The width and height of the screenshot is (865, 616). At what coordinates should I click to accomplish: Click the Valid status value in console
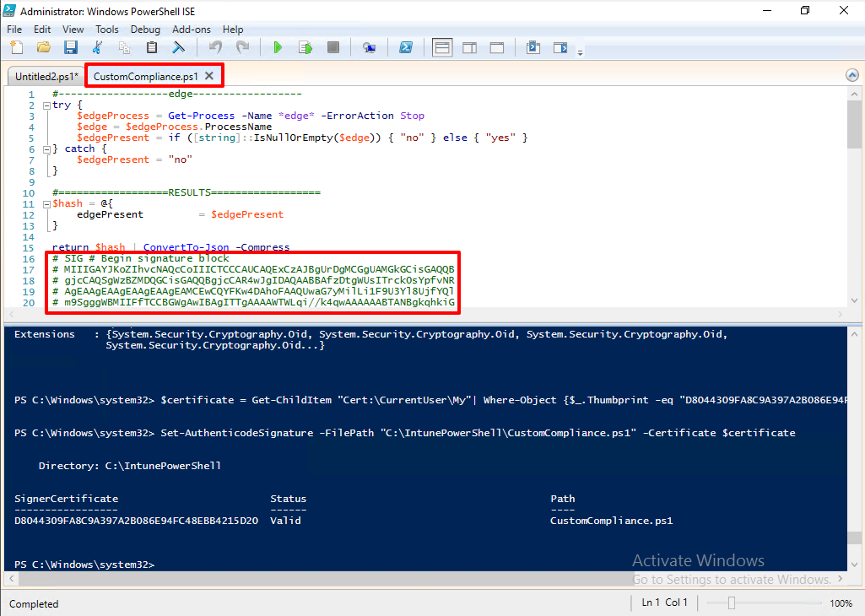click(x=285, y=521)
